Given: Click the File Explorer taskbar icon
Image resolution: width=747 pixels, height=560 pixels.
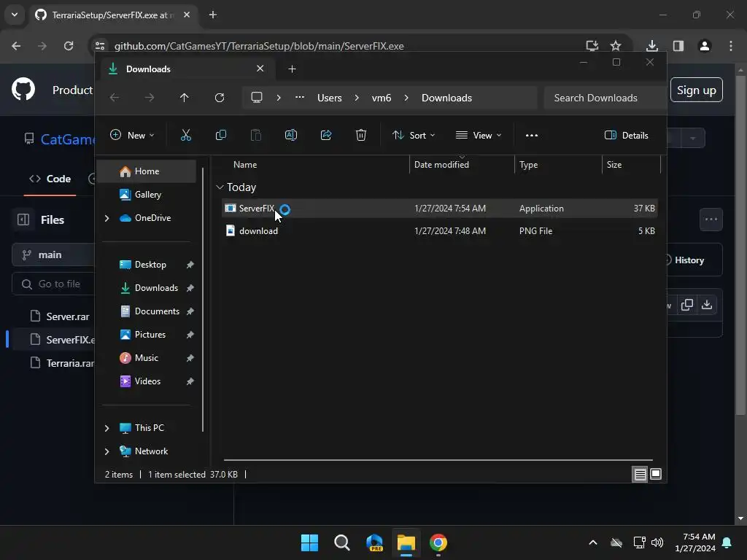Looking at the screenshot, I should (x=406, y=542).
